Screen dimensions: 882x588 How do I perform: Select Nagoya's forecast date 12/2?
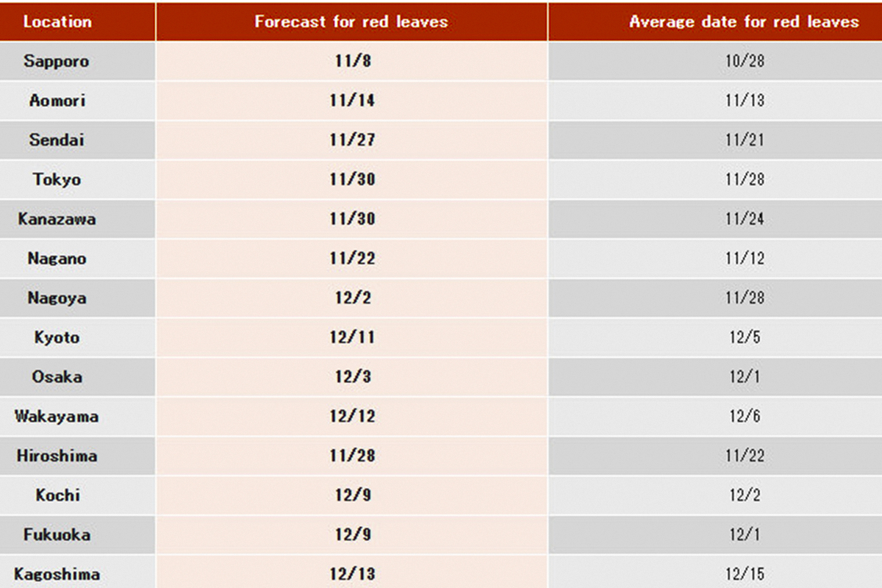pos(352,298)
